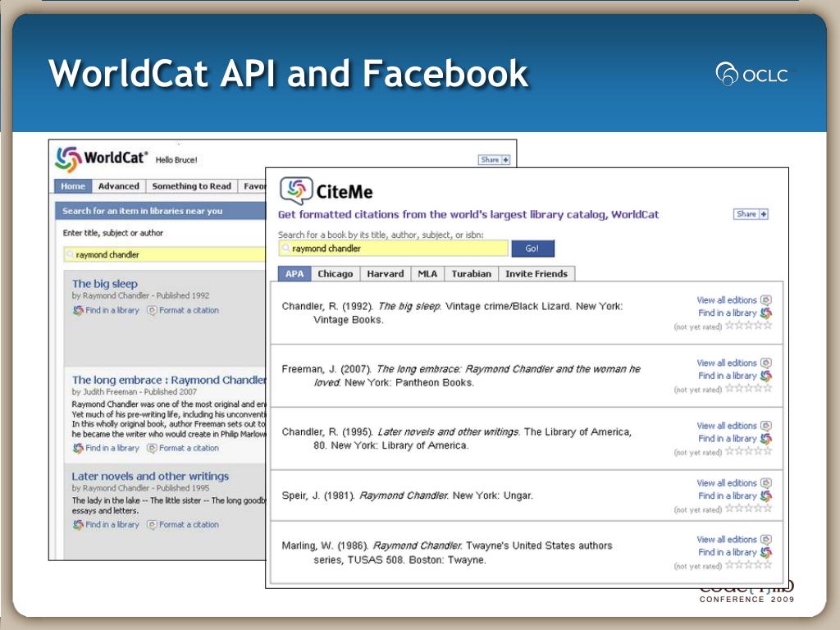Open the Home tab in WorldCat

coord(73,186)
